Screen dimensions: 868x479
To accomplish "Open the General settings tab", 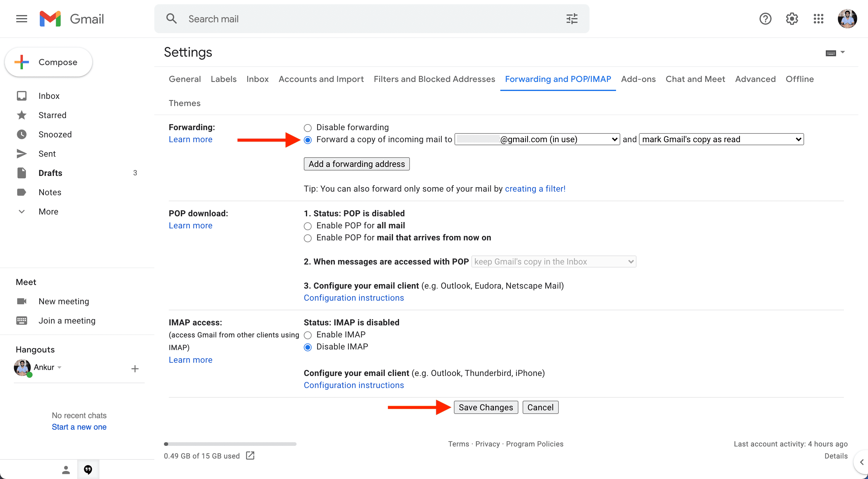I will [185, 79].
